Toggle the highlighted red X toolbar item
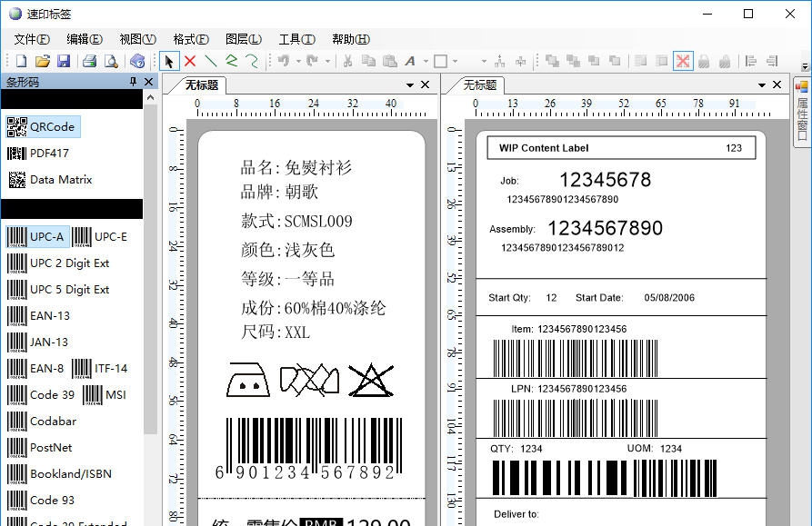This screenshot has width=812, height=526. [683, 61]
